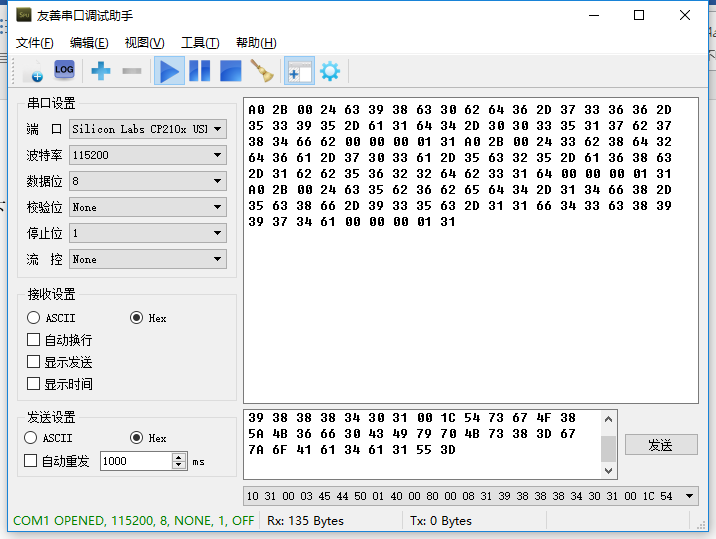Click the blue plus add icon
Image resolution: width=716 pixels, height=539 pixels.
100,71
